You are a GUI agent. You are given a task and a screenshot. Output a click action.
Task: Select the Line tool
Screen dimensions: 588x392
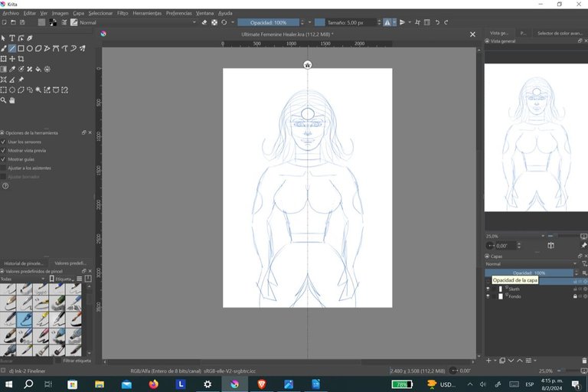click(x=12, y=48)
